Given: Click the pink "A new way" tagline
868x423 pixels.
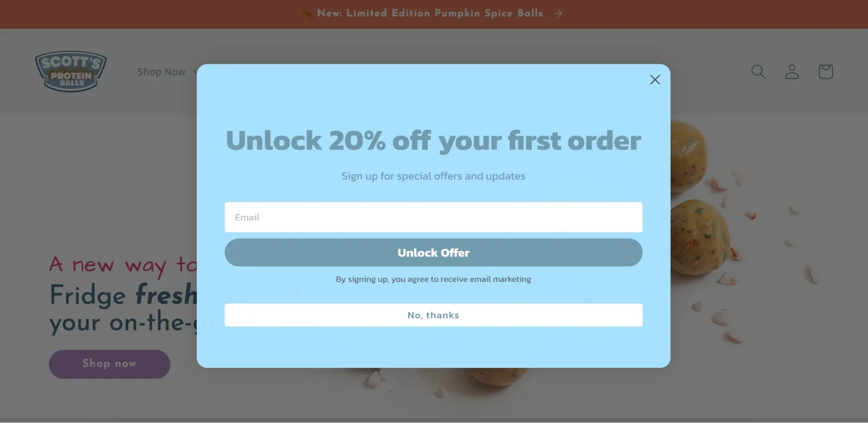Looking at the screenshot, I should pyautogui.click(x=123, y=265).
